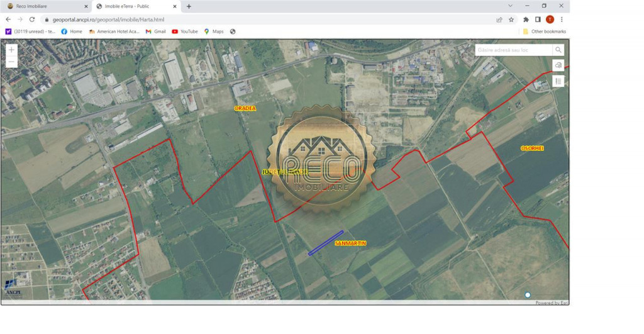View site security lock info
The height and width of the screenshot is (334, 644).
pyautogui.click(x=47, y=19)
